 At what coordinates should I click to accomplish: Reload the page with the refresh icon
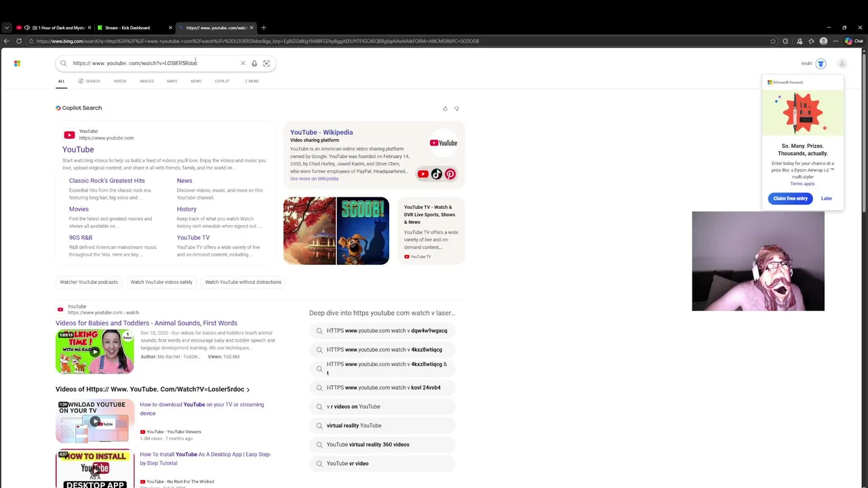tap(19, 41)
